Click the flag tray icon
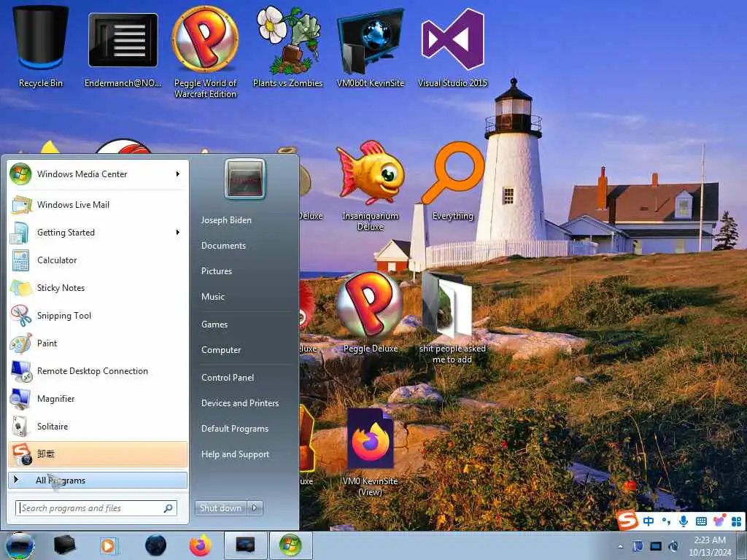This screenshot has width=747, height=560. coord(638,546)
